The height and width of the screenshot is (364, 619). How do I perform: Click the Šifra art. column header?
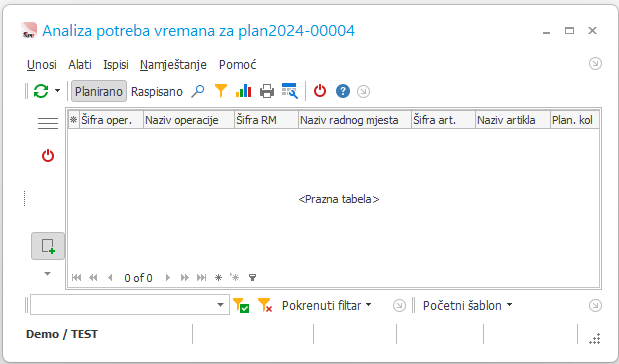[443, 120]
